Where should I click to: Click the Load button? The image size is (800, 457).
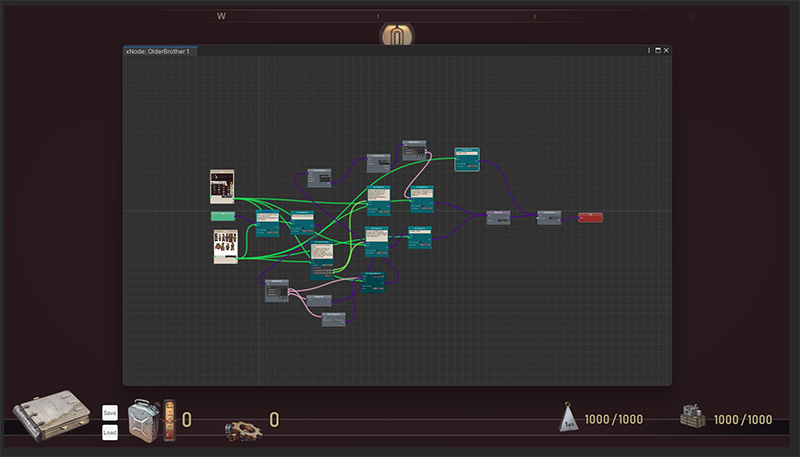click(x=110, y=433)
